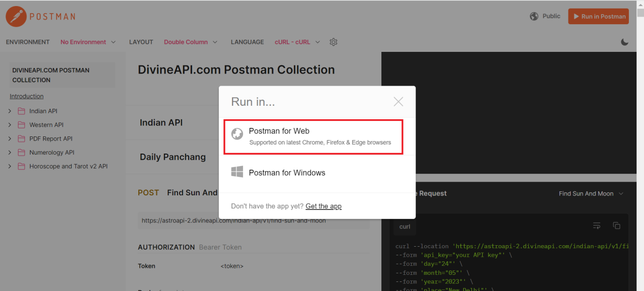Click the Numerology API folder icon

tap(21, 153)
